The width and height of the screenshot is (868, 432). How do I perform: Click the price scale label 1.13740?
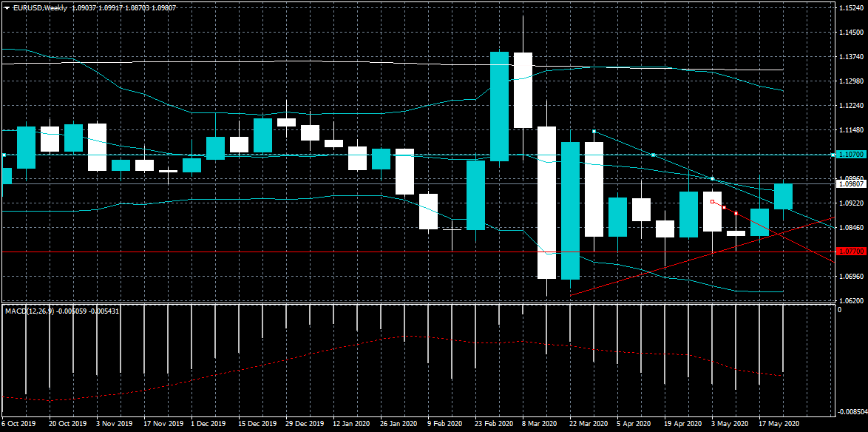click(x=852, y=56)
